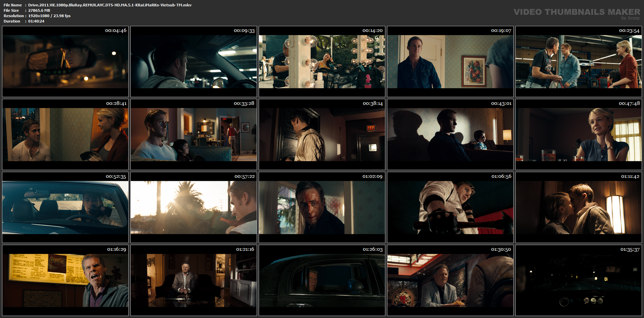The image size is (644, 318).
Task: Click the car scene thumbnail 00:52:35
Action: pyautogui.click(x=65, y=207)
